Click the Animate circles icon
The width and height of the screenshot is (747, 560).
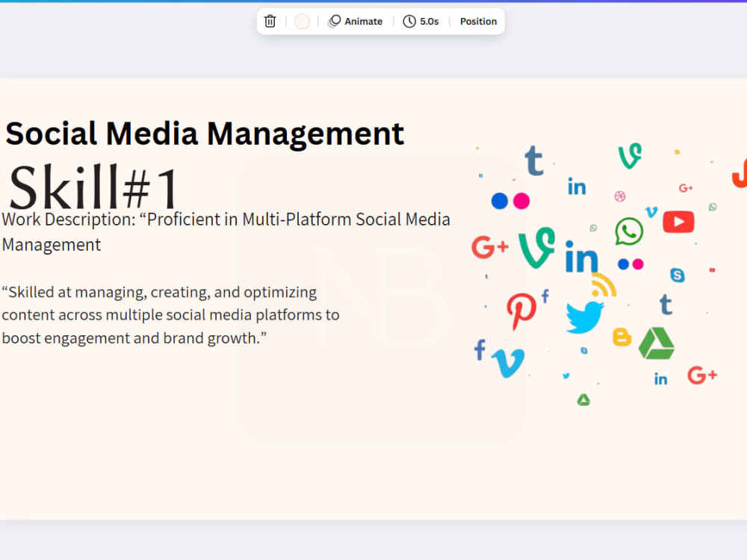335,22
